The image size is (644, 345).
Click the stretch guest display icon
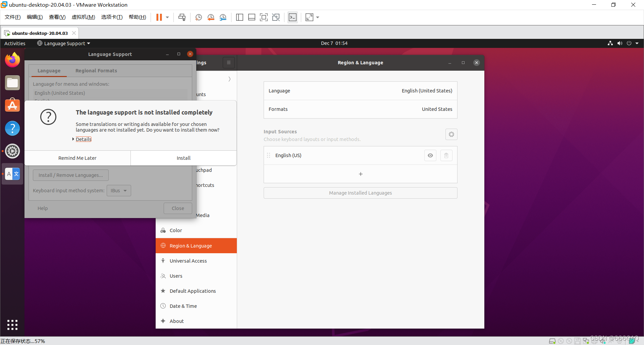309,17
